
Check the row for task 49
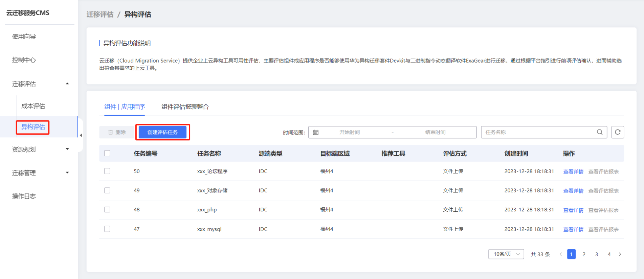coord(107,190)
